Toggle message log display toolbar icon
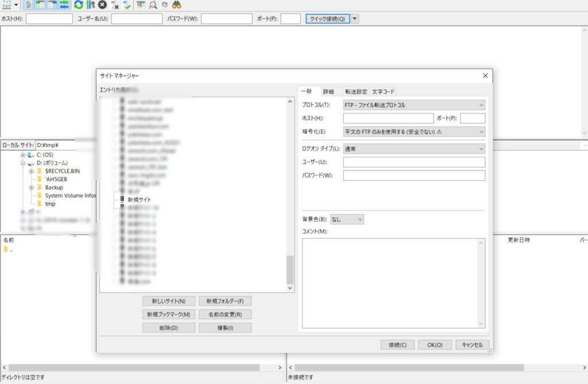The height and width of the screenshot is (384, 588). (x=29, y=5)
